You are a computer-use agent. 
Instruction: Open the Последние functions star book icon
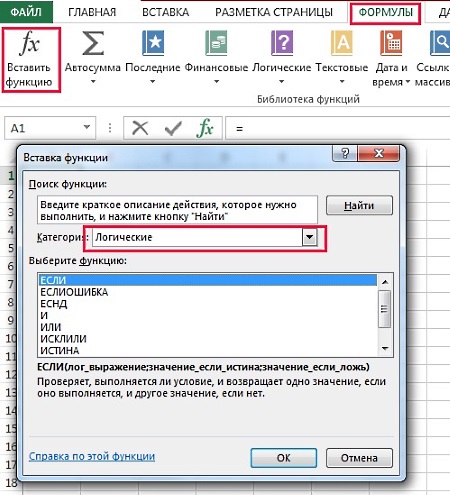(x=153, y=43)
